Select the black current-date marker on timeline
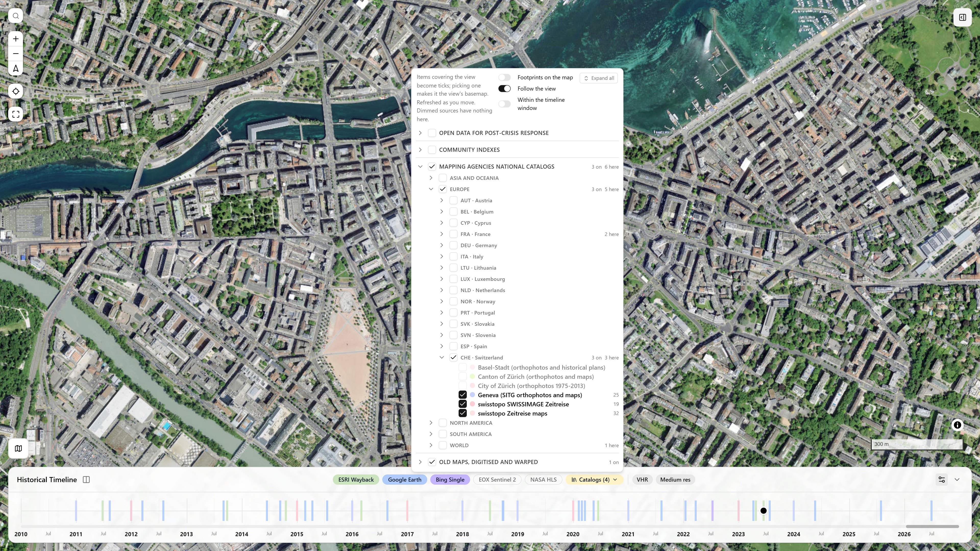This screenshot has width=980, height=551. (x=763, y=511)
